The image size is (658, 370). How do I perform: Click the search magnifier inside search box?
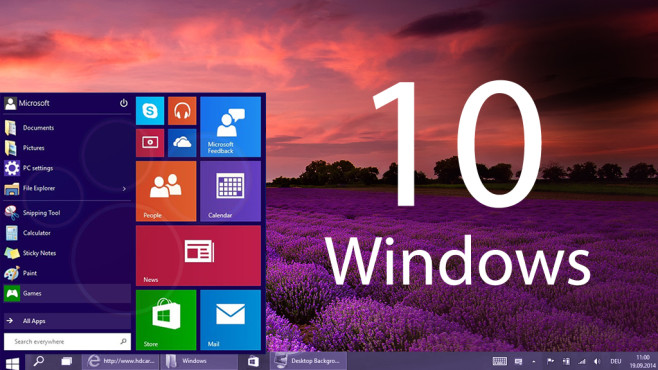tap(123, 341)
